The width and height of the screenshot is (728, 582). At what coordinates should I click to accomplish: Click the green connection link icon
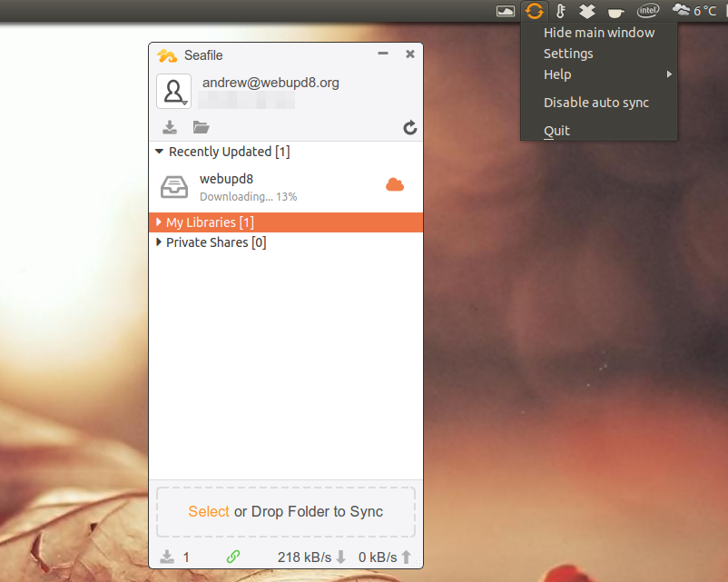point(233,556)
